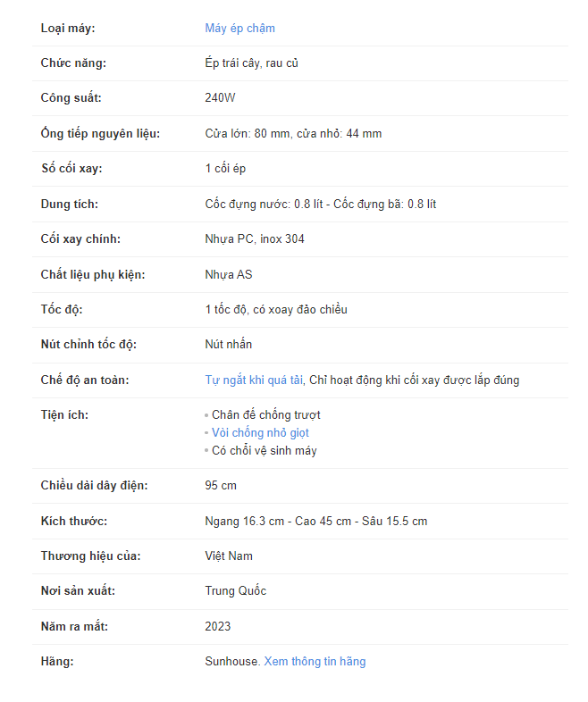This screenshot has width=588, height=702.
Task: Click the 'Chất liệu phụ kiện:' label
Action: (93, 275)
